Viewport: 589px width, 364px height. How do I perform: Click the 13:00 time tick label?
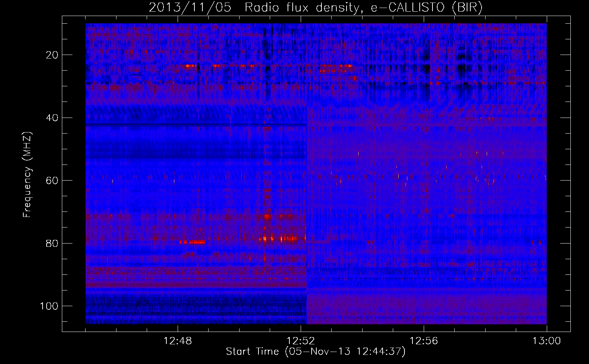(547, 341)
